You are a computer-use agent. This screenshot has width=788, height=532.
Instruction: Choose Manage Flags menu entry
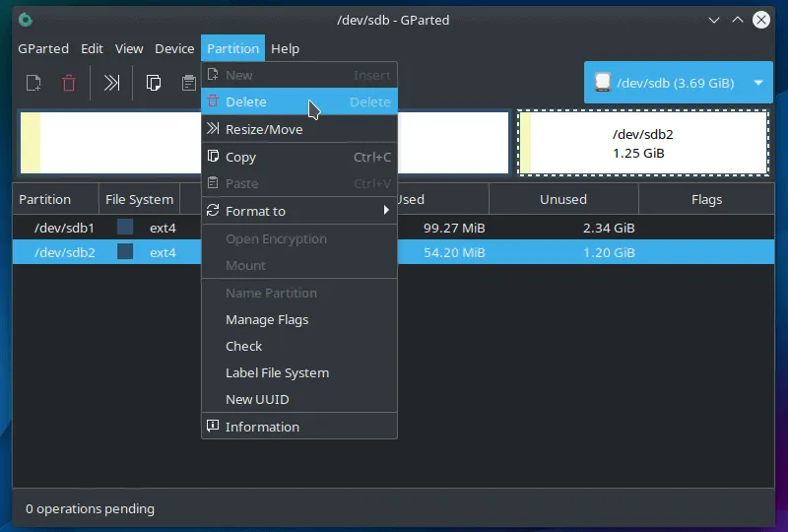pyautogui.click(x=267, y=319)
